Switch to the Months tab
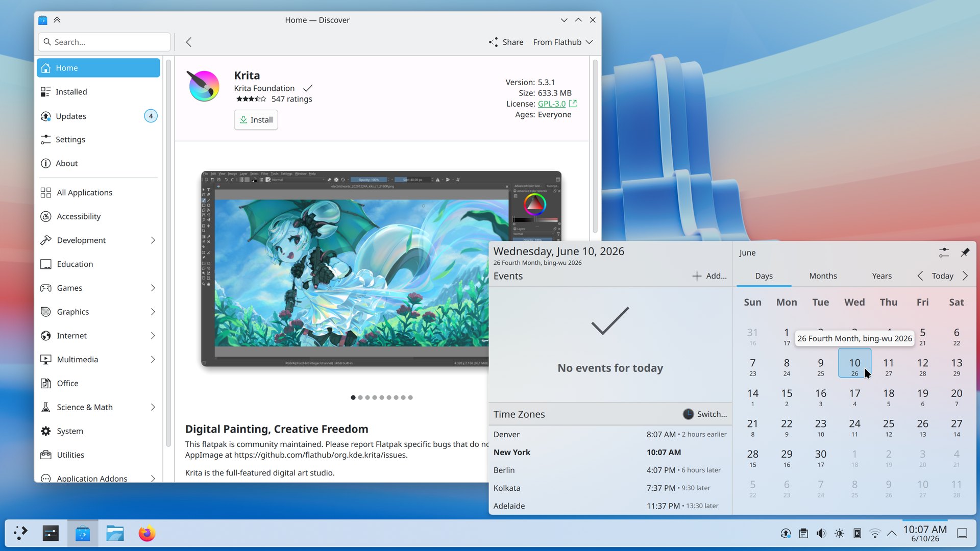 coord(823,276)
